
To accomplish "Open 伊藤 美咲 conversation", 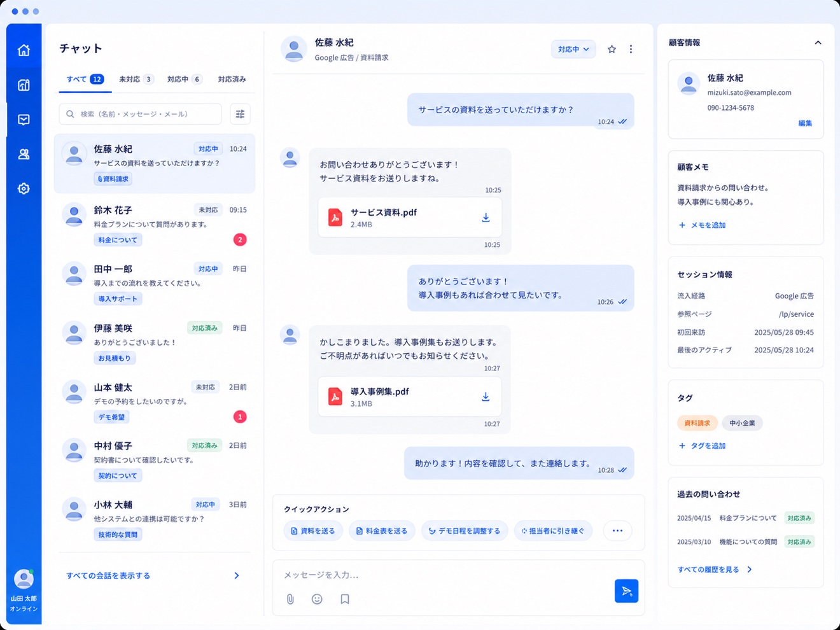I will pyautogui.click(x=155, y=342).
